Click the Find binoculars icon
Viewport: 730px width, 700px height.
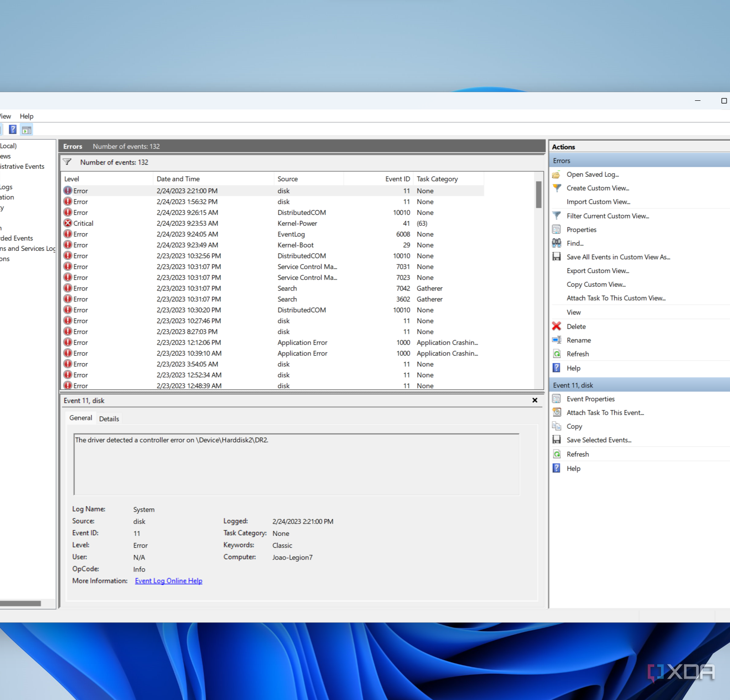pos(557,243)
